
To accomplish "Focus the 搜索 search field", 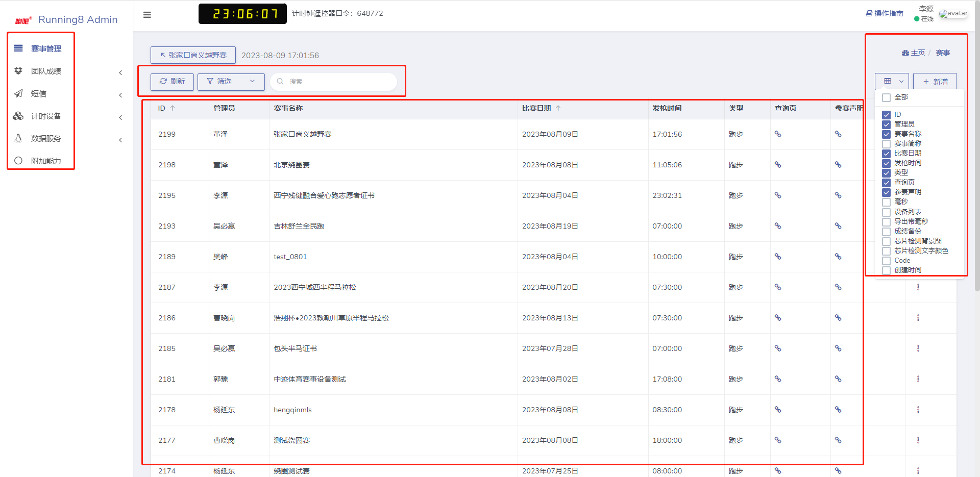I will 333,82.
